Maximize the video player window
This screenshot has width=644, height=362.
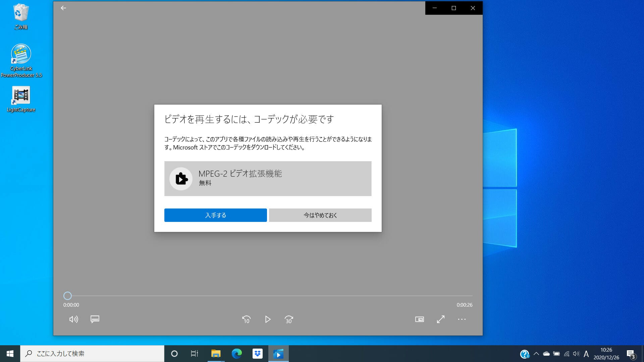point(454,8)
